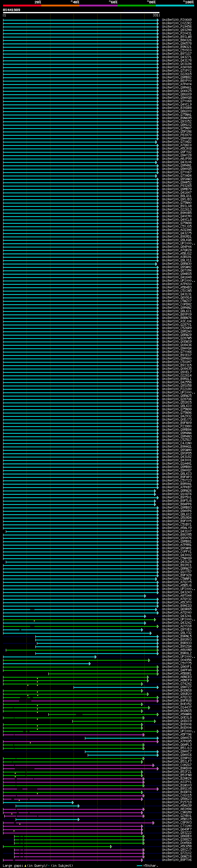Click the UniRef100_Q43182 label
This screenshot has width=197, height=868.
[x=177, y=457]
